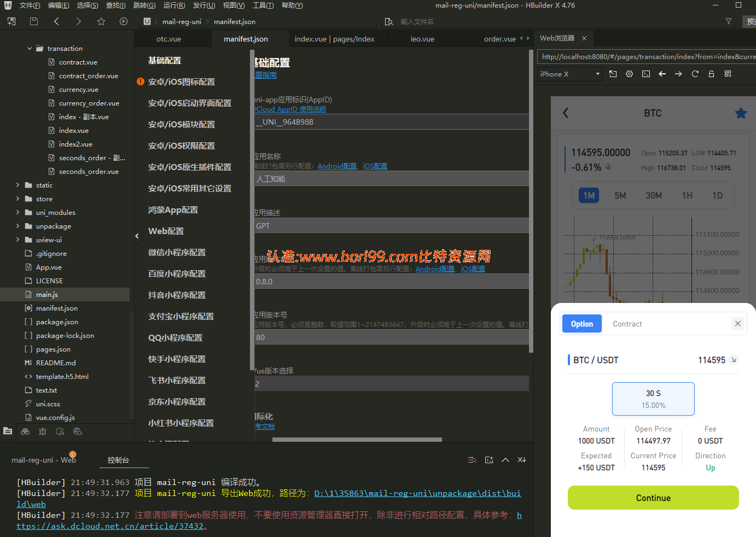Switch to the otc.vue tab
The width and height of the screenshot is (756, 537).
point(168,39)
